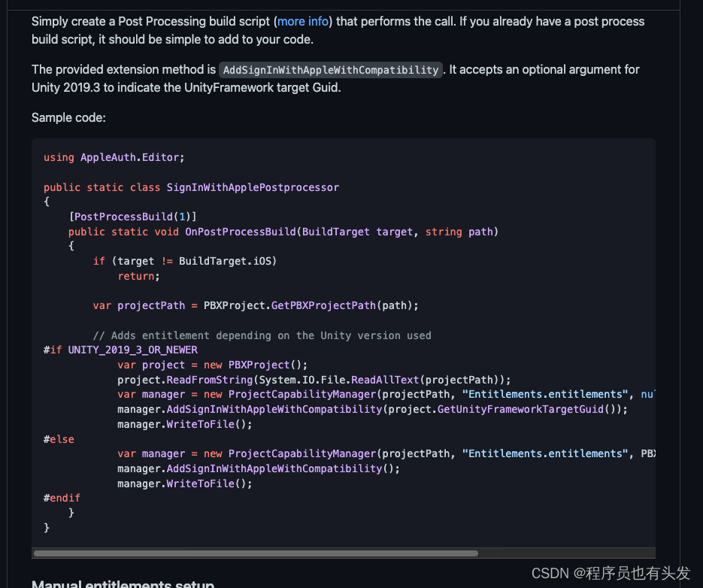703x588 pixels.
Task: Click the OnPostProcessBuild method name
Action: (x=241, y=232)
